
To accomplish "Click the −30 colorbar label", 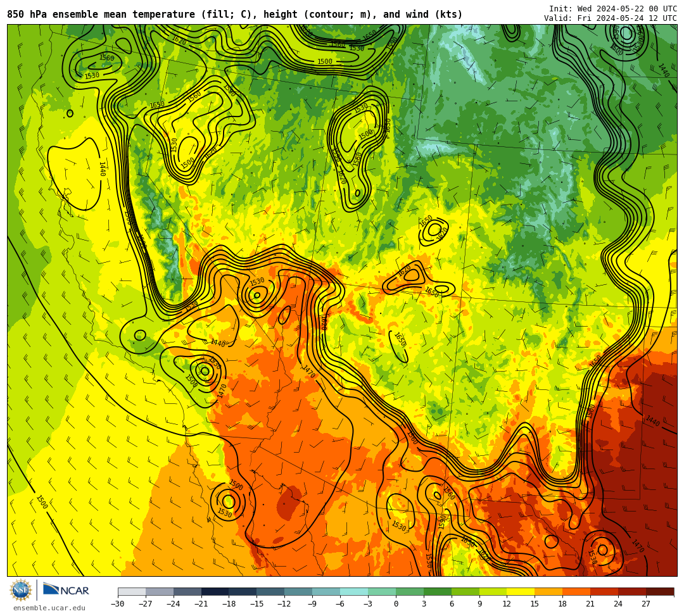I will pos(118,604).
